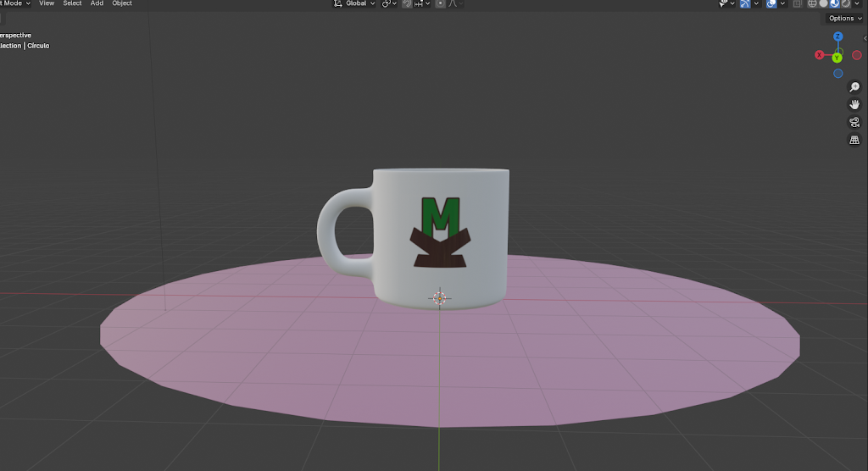The width and height of the screenshot is (868, 471).
Task: Select wireframe viewport shading mode
Action: 811,3
